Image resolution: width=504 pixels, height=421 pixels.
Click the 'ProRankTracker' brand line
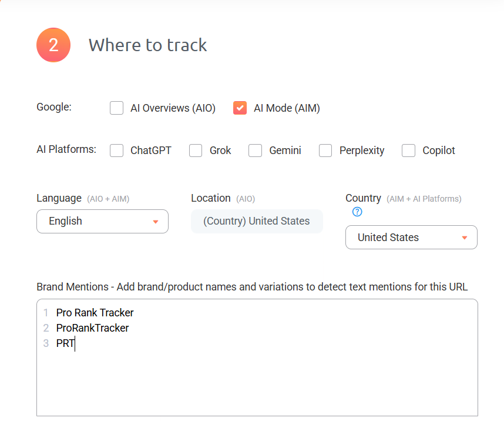[92, 328]
